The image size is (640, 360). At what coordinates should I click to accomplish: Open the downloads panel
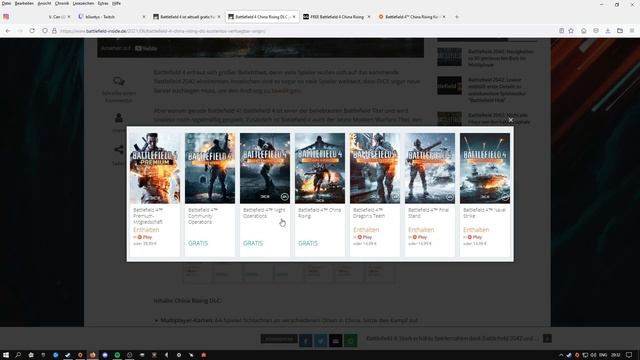tap(608, 31)
